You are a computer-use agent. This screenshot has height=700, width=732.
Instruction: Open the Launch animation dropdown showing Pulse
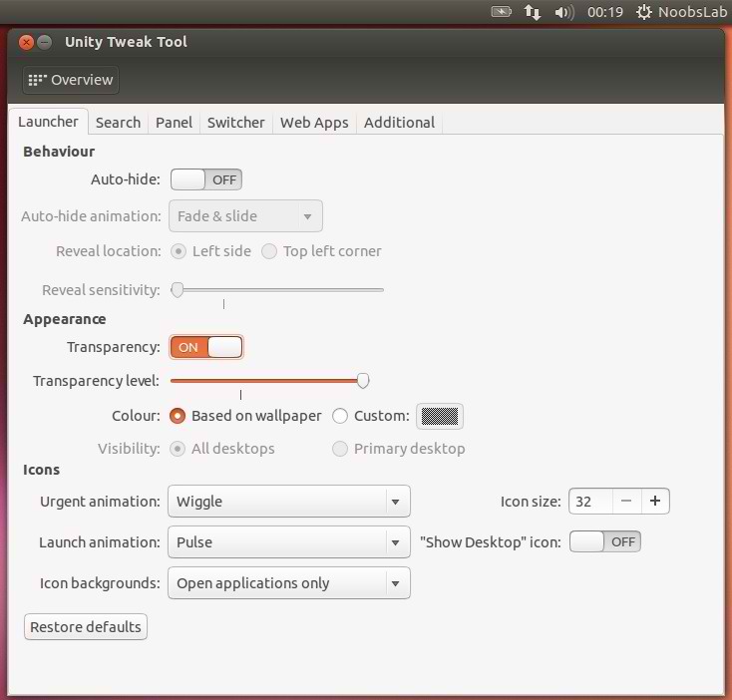tap(289, 542)
